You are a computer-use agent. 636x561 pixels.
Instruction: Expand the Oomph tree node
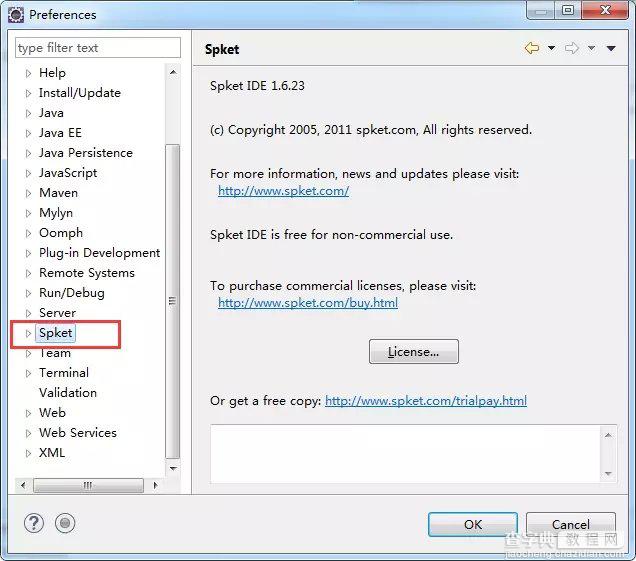tap(28, 233)
